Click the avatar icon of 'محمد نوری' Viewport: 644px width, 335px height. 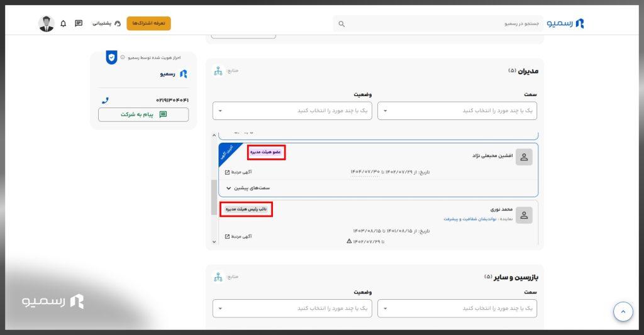pos(524,215)
